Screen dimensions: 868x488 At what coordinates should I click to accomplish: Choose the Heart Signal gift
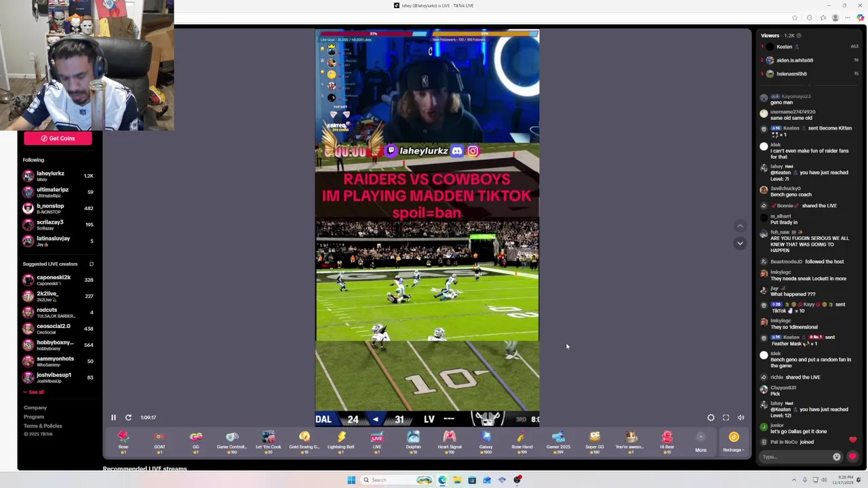[x=450, y=441]
